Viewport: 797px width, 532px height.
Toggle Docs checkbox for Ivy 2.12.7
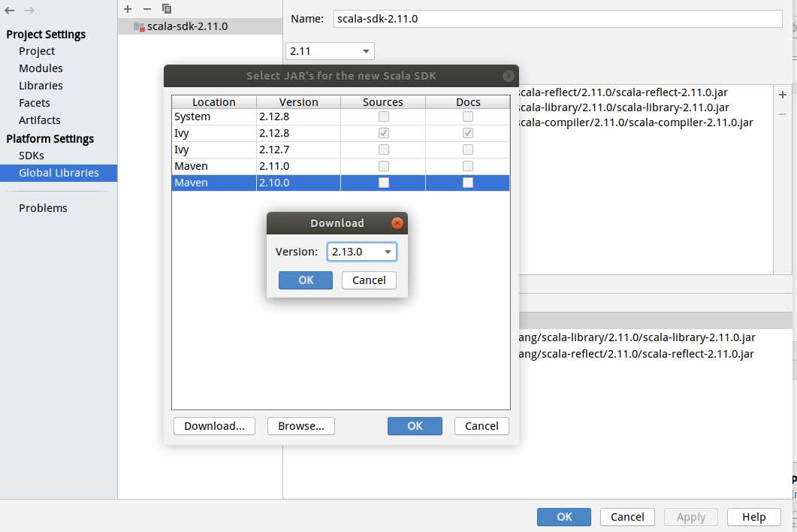(468, 150)
